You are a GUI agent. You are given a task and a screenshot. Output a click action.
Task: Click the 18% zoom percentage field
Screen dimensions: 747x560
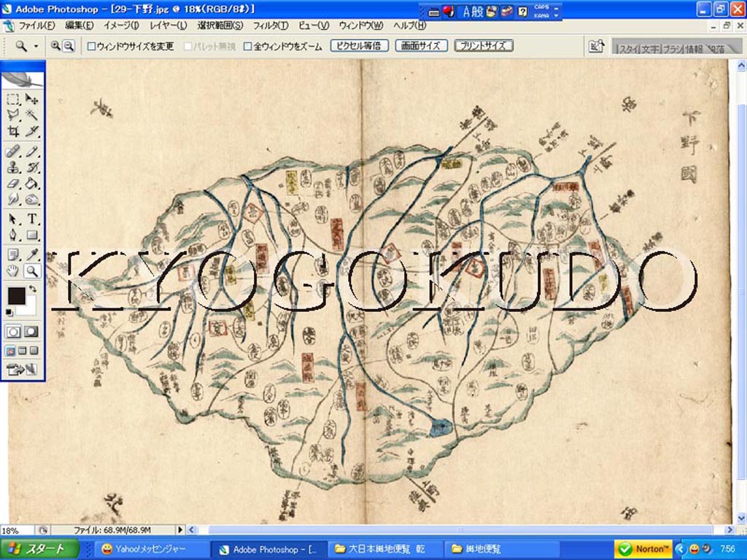coord(16,530)
